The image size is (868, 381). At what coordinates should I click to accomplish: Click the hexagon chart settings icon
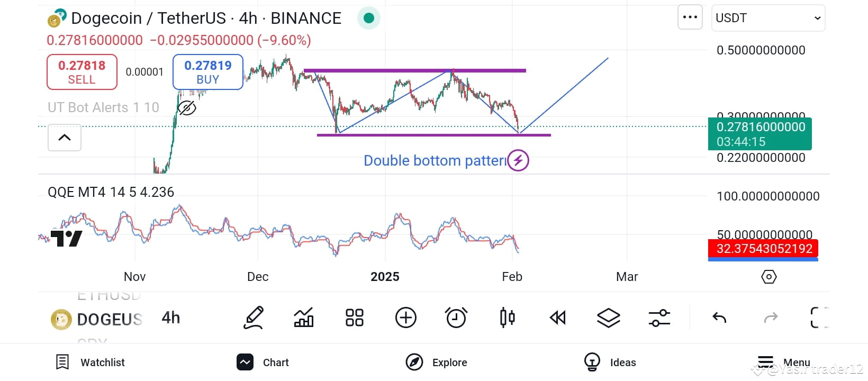(x=768, y=277)
